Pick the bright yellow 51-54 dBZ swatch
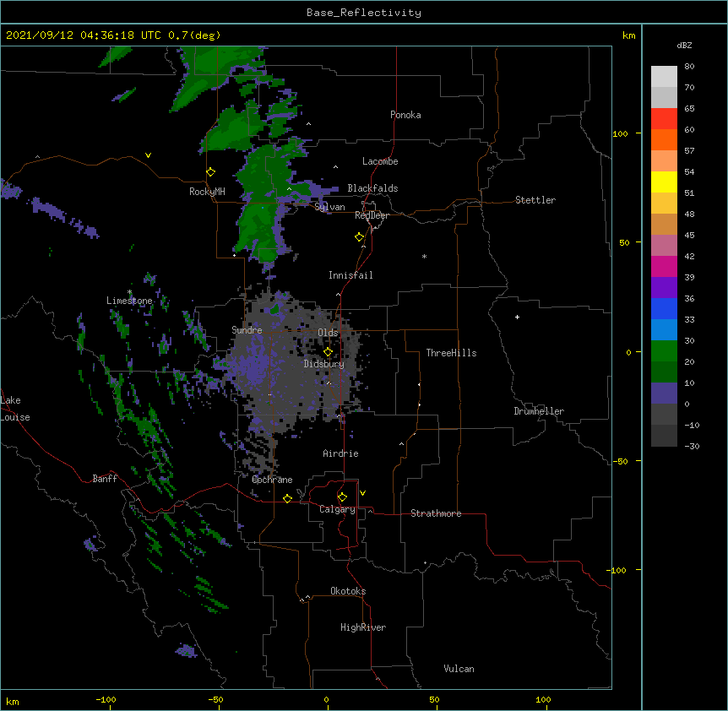 [x=664, y=182]
